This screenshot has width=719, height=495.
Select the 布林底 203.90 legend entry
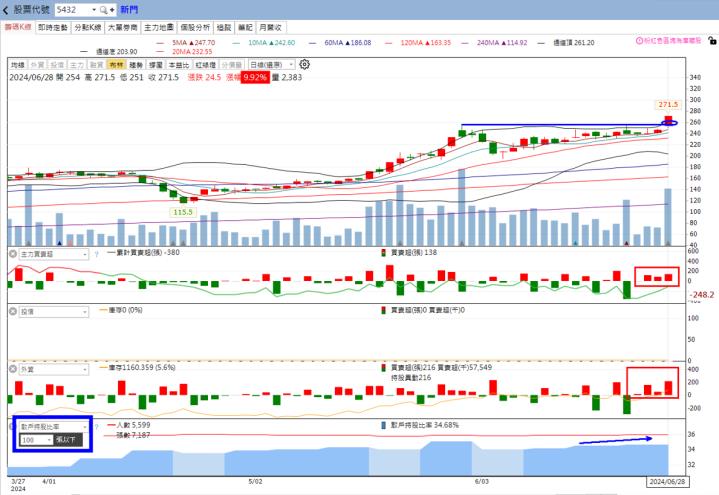pos(109,52)
